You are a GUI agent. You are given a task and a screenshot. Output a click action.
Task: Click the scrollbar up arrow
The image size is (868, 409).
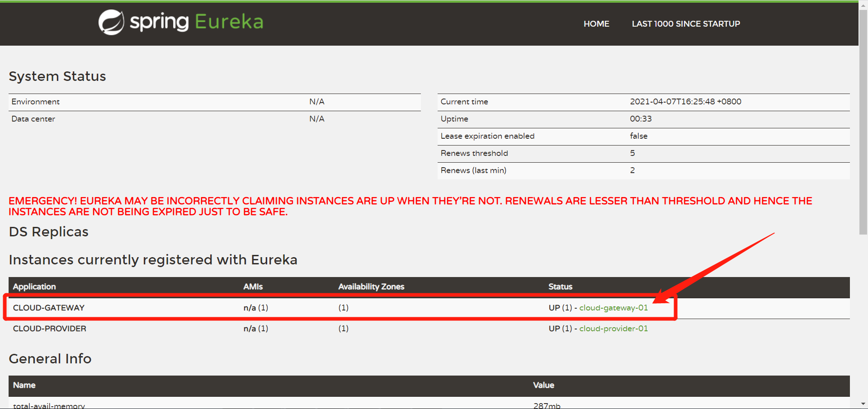point(863,5)
